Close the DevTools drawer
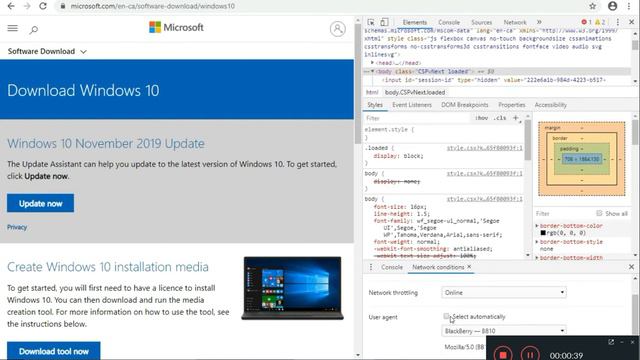The width and height of the screenshot is (640, 360). click(x=631, y=267)
